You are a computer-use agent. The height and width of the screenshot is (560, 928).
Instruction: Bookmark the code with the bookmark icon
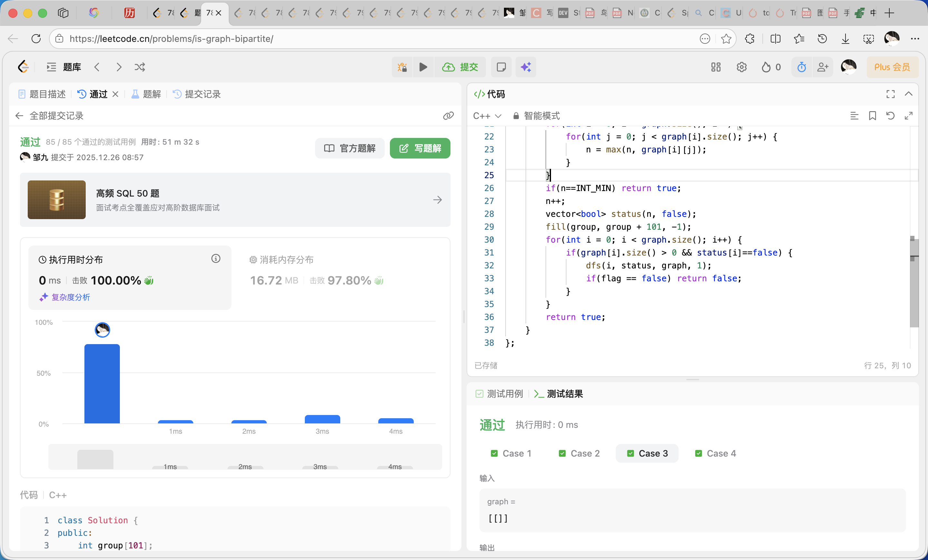873,116
